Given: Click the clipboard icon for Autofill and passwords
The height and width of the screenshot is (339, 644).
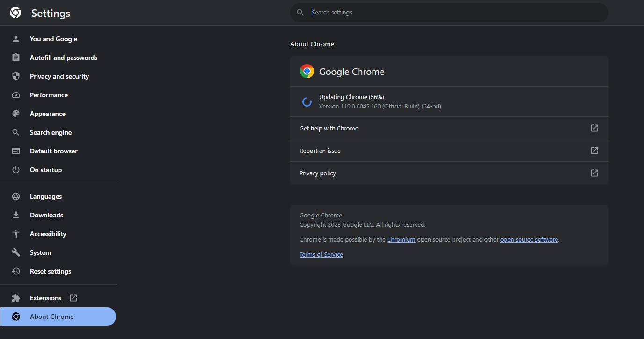Looking at the screenshot, I should (16, 58).
